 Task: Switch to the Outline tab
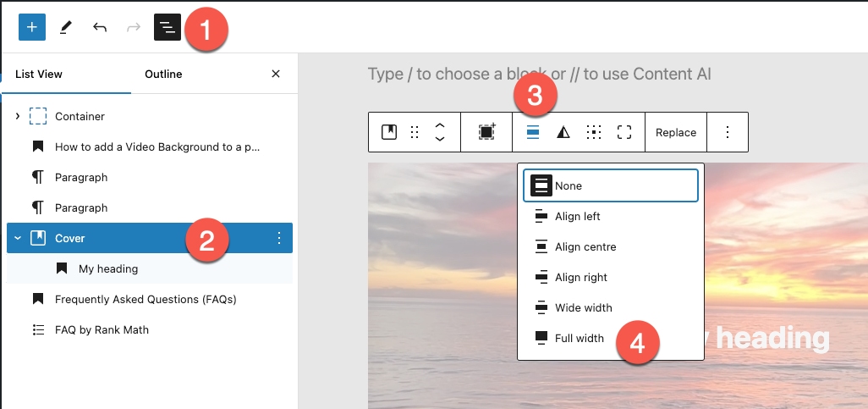pos(163,74)
